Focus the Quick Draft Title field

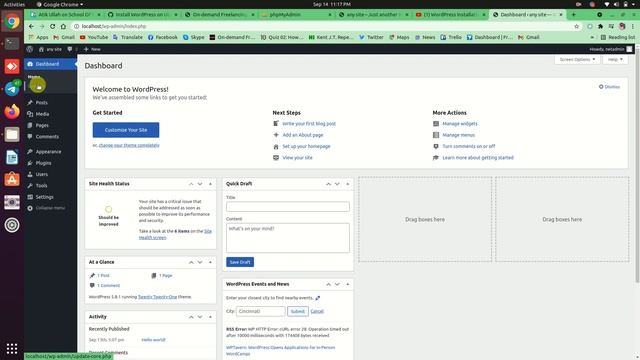288,207
